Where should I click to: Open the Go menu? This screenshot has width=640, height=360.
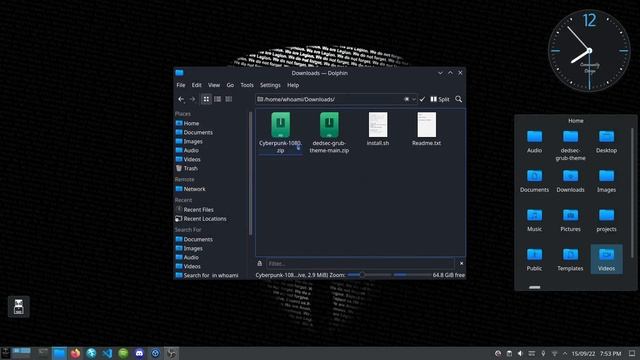point(230,85)
